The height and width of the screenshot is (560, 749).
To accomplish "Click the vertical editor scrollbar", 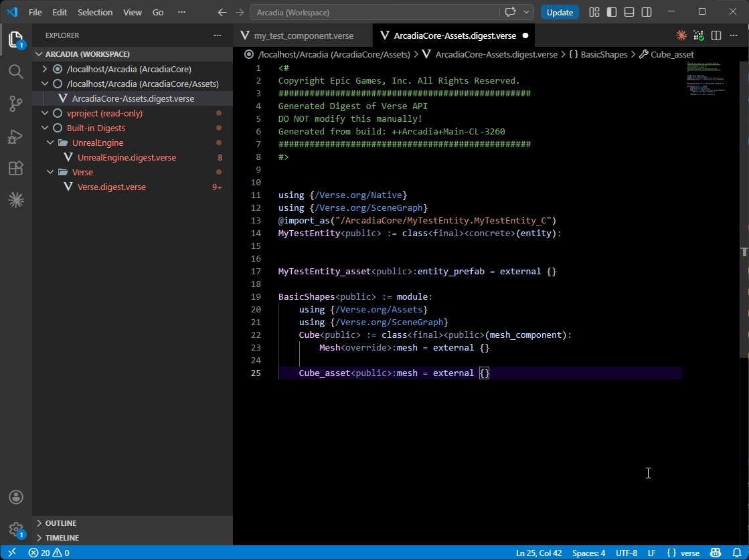I will tap(745, 210).
